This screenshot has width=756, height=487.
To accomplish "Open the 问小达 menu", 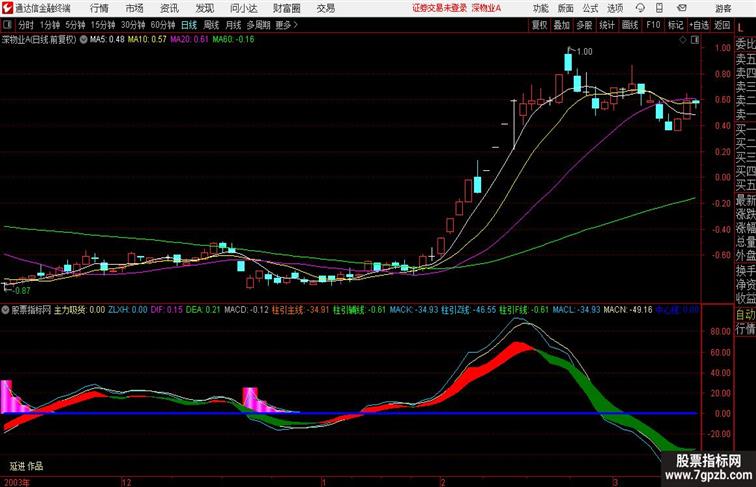I will tap(243, 8).
